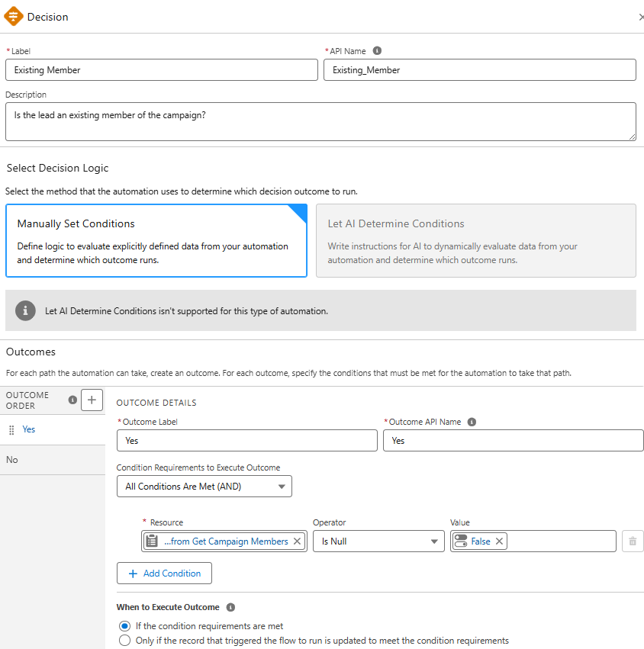This screenshot has height=649, width=644.
Task: Click the Decision element icon in the header
Action: pos(12,15)
